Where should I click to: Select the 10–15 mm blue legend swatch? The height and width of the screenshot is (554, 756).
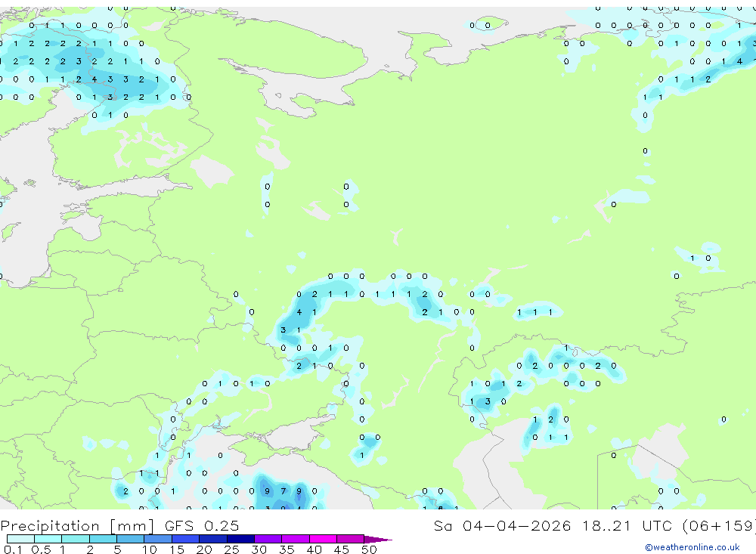pyautogui.click(x=158, y=539)
